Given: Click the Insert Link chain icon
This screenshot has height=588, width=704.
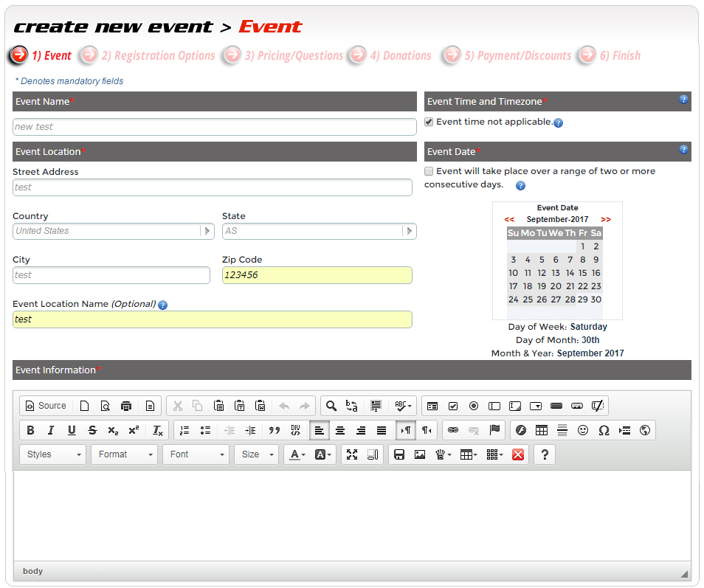Looking at the screenshot, I should tap(453, 430).
